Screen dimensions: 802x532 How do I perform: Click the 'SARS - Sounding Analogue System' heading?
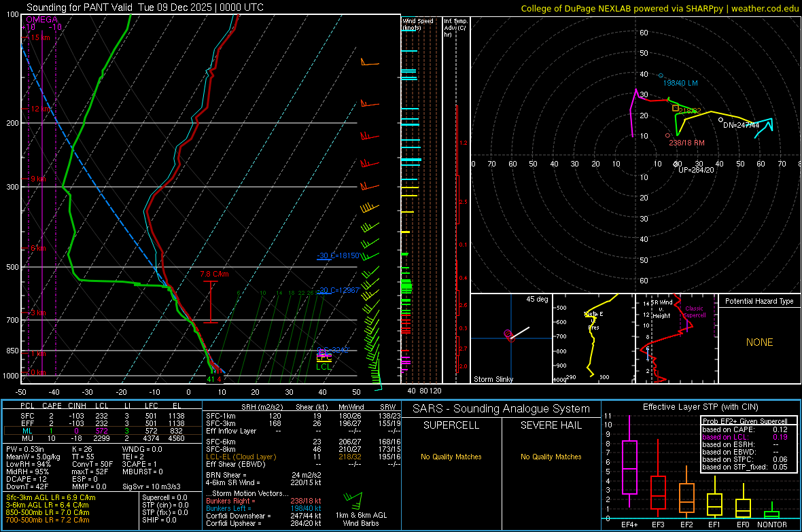point(501,409)
